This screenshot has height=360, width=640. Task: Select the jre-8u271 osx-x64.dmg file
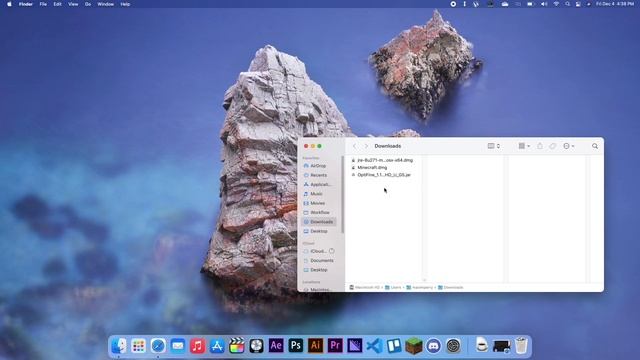pyautogui.click(x=382, y=160)
